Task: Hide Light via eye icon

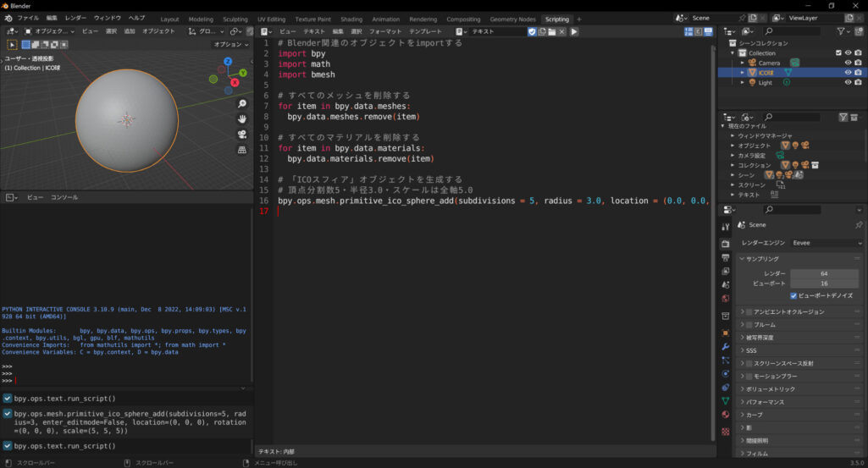Action: (x=848, y=82)
